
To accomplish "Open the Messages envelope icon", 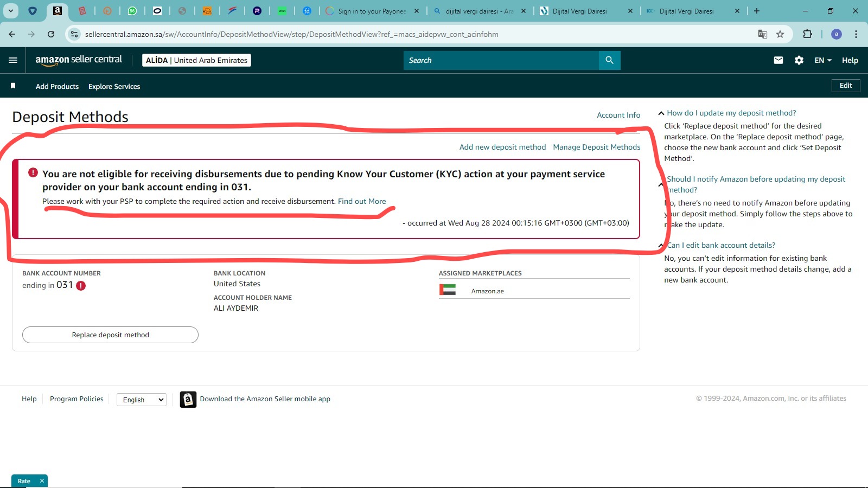I will point(778,60).
